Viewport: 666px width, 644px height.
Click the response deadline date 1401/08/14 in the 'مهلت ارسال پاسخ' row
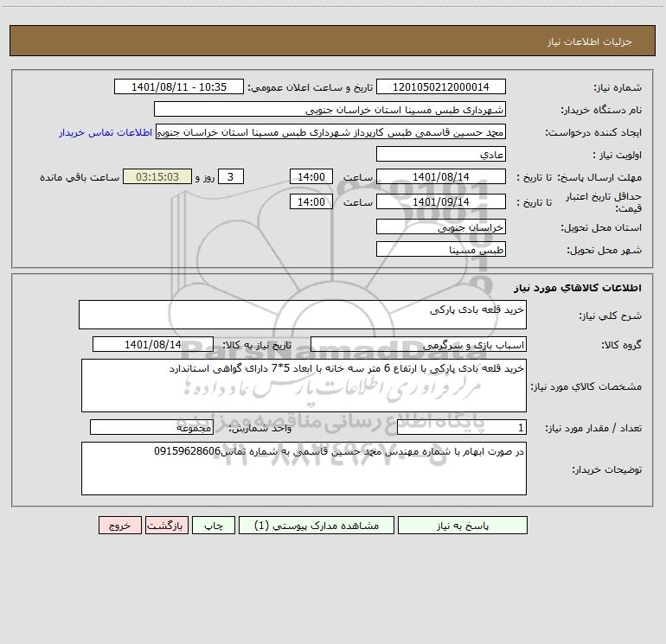[441, 176]
